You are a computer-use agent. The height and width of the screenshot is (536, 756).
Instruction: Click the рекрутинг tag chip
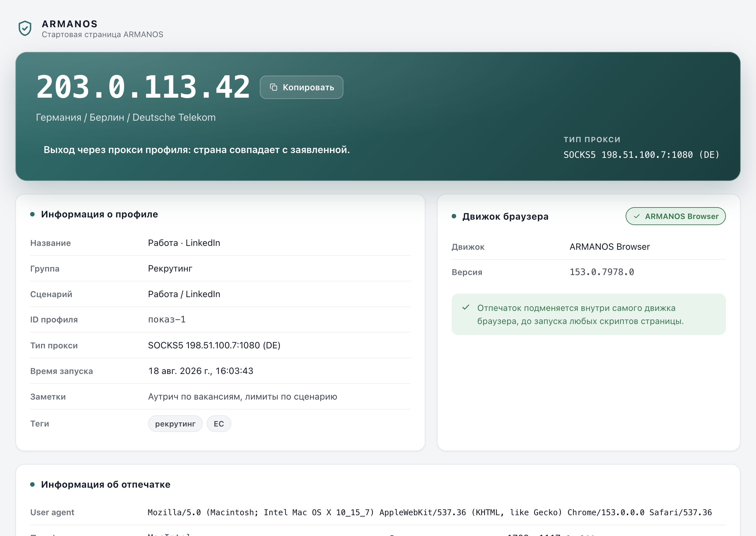(175, 424)
